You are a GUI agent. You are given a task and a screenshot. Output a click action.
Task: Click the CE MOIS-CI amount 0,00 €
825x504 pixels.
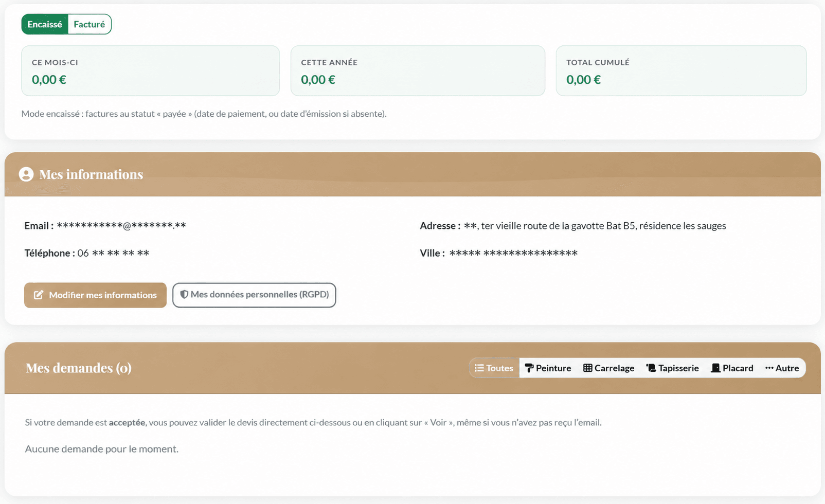point(49,80)
